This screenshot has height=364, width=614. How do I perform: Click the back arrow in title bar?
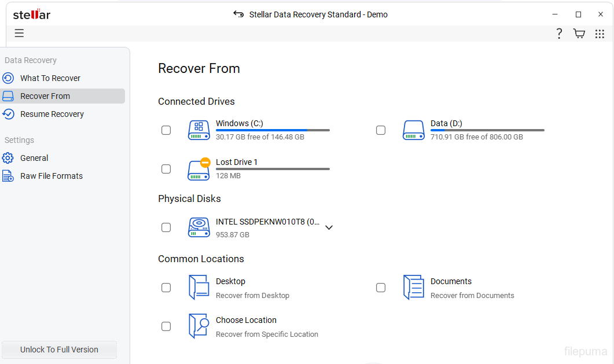(x=238, y=14)
